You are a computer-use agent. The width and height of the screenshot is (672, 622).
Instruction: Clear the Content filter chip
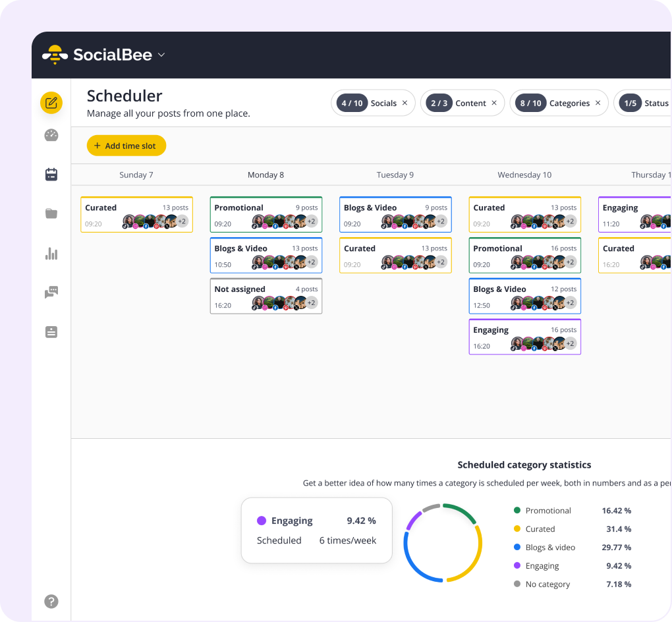494,103
